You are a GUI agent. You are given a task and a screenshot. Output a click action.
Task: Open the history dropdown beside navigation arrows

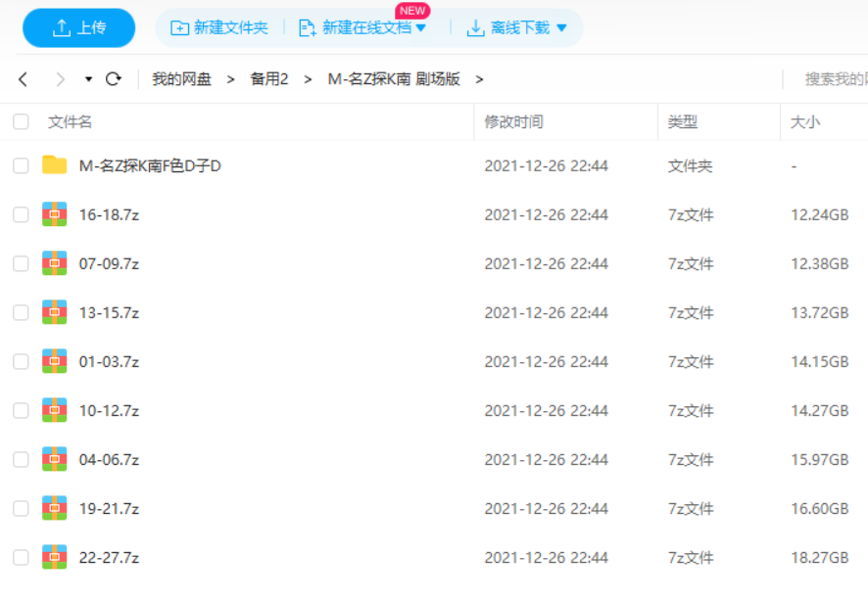pyautogui.click(x=87, y=79)
